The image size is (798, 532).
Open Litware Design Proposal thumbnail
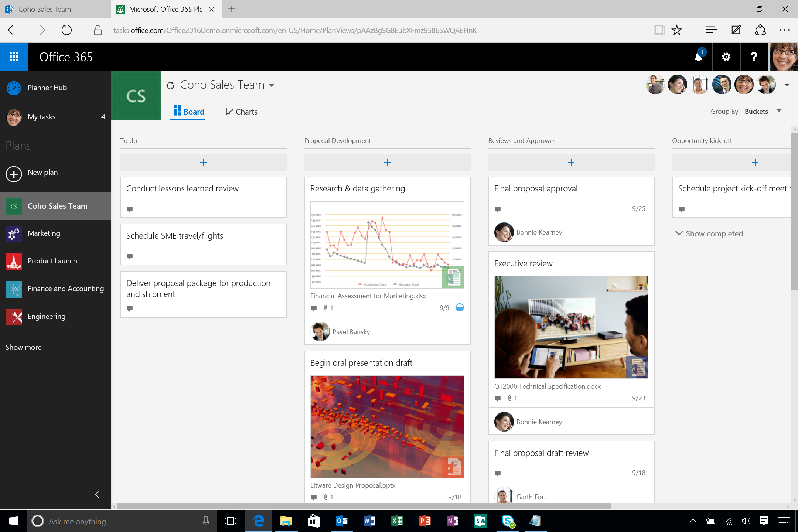pos(387,426)
